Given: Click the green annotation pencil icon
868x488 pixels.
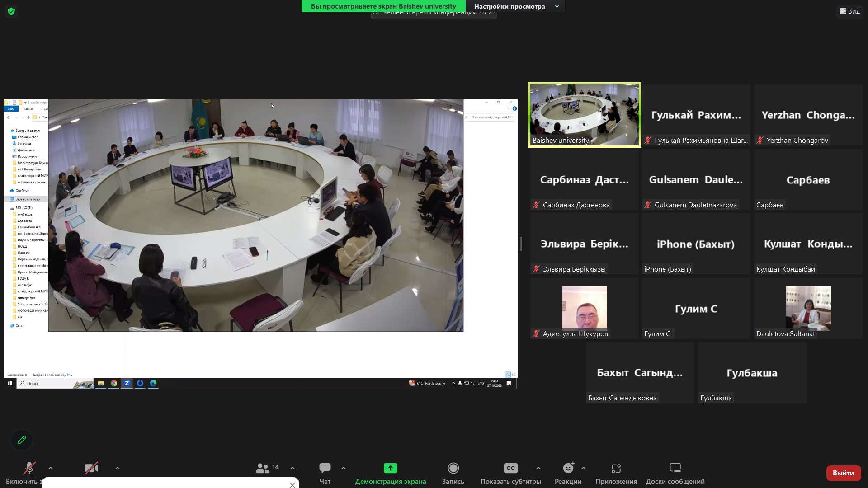Looking at the screenshot, I should [22, 440].
